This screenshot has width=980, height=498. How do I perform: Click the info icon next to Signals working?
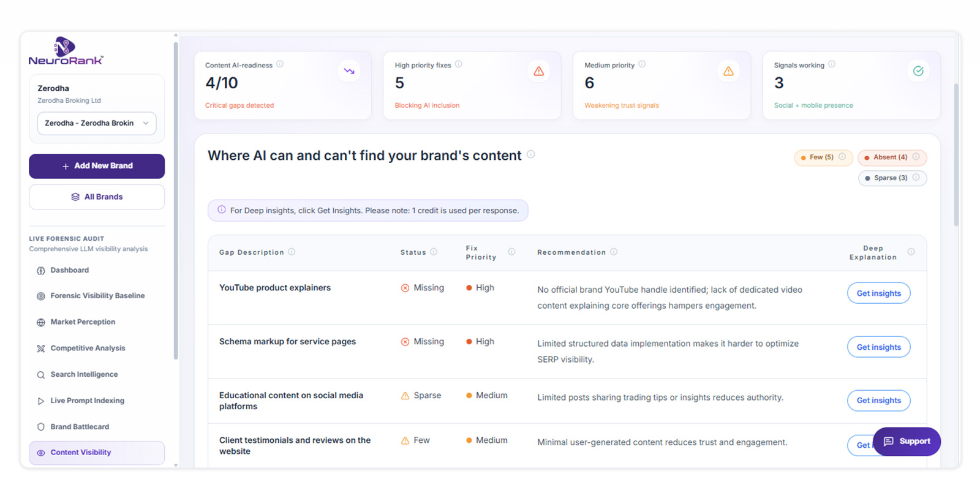tap(832, 64)
